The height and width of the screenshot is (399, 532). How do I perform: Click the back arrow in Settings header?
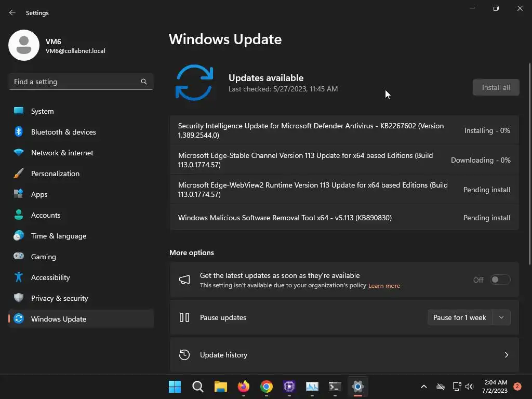click(x=12, y=12)
